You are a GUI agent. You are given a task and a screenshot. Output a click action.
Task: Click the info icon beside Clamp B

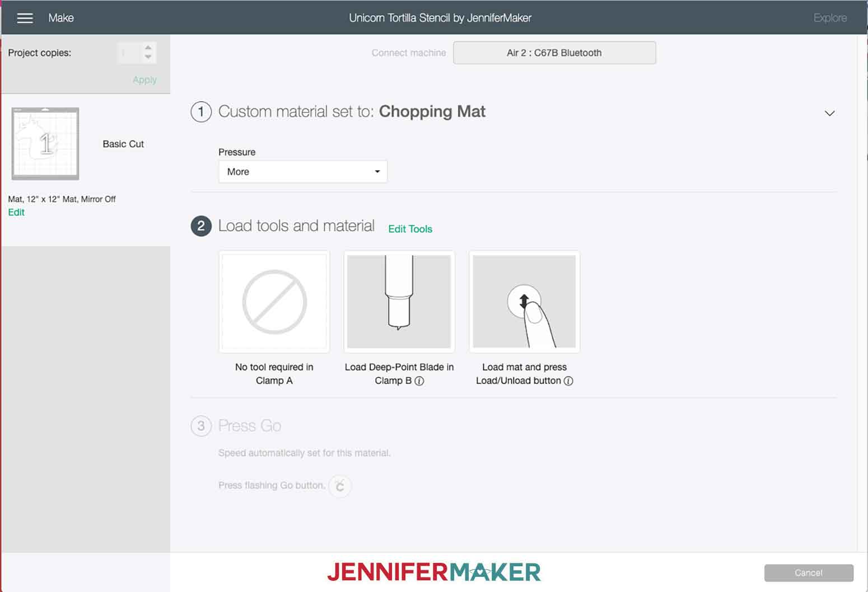click(419, 381)
